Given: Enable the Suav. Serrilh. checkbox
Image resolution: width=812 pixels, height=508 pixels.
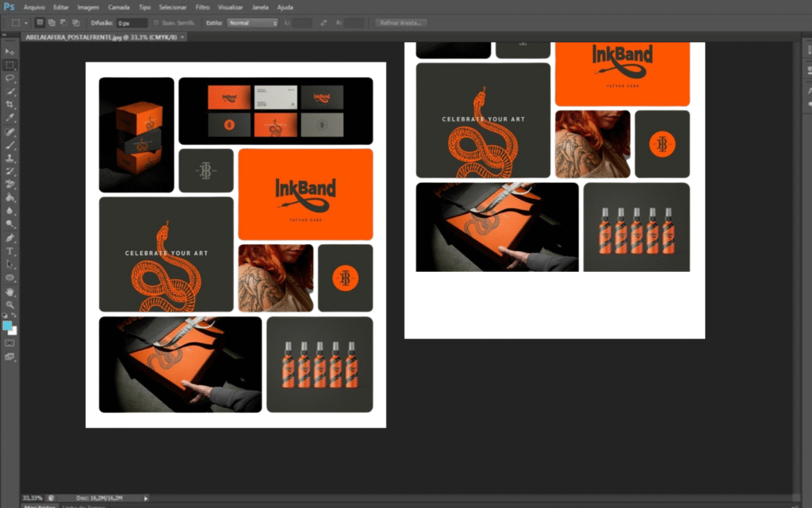Looking at the screenshot, I should point(156,23).
